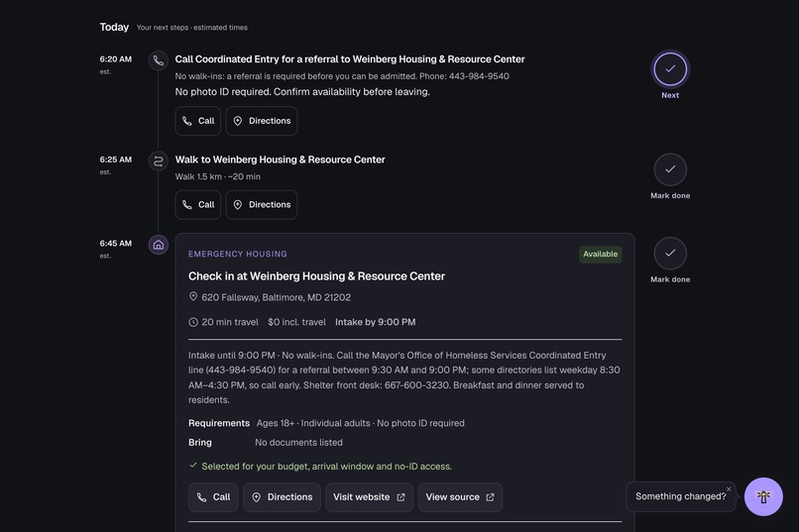799x532 pixels.
Task: Mark the Coordinated Entry call step as done
Action: [670, 68]
